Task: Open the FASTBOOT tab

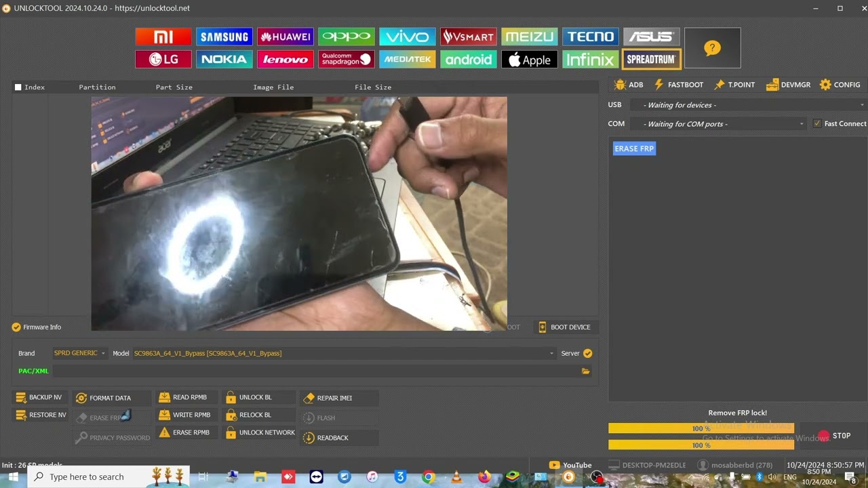Action: coord(679,85)
